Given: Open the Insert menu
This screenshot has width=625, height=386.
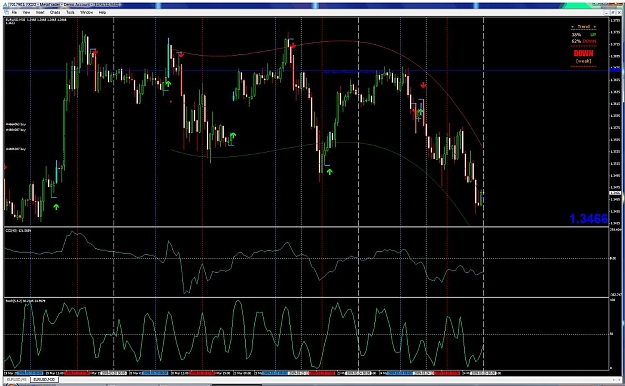Looking at the screenshot, I should pyautogui.click(x=40, y=12).
